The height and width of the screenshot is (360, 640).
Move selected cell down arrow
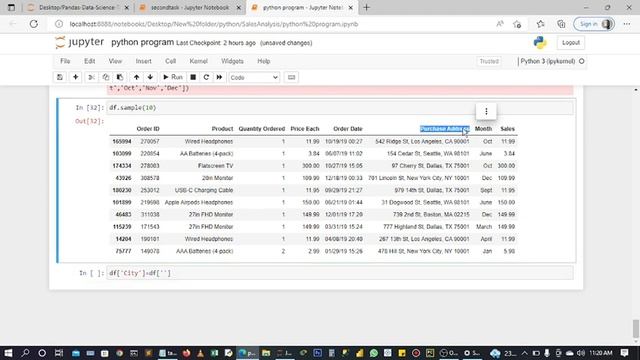(150, 77)
